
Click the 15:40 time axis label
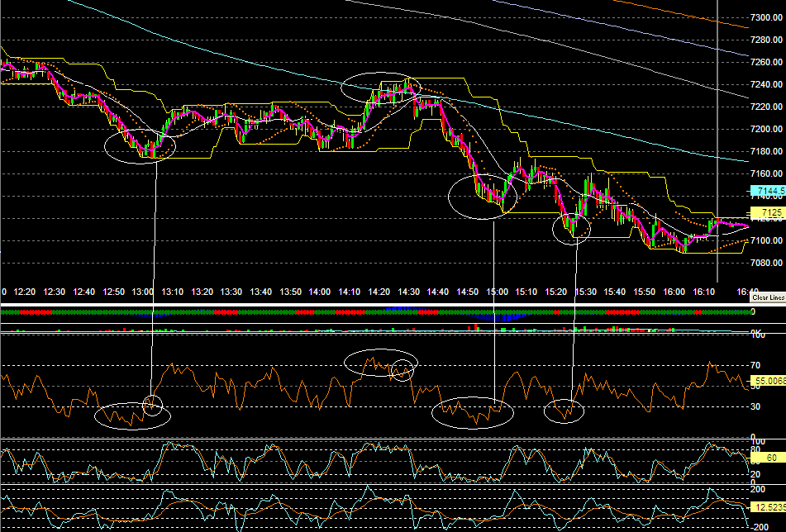615,292
